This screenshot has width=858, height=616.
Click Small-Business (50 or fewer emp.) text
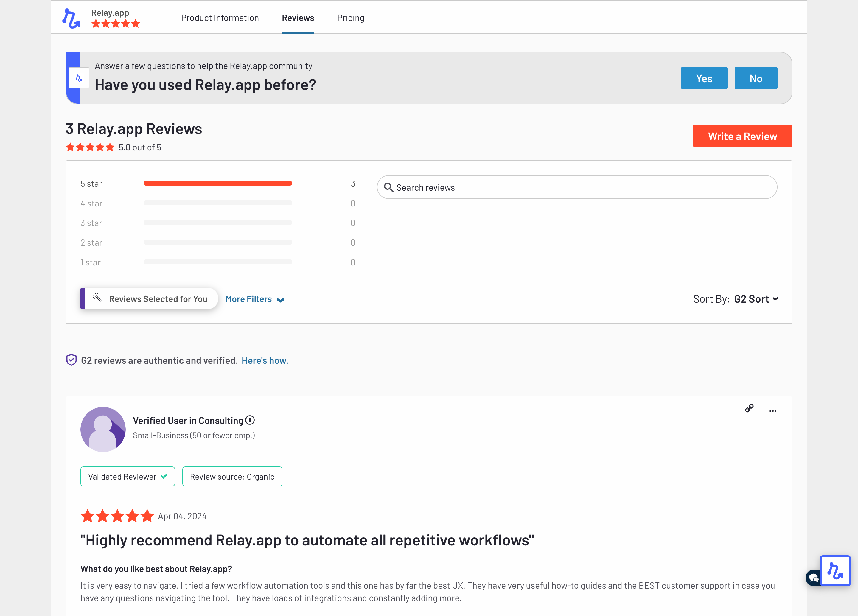[x=194, y=435]
